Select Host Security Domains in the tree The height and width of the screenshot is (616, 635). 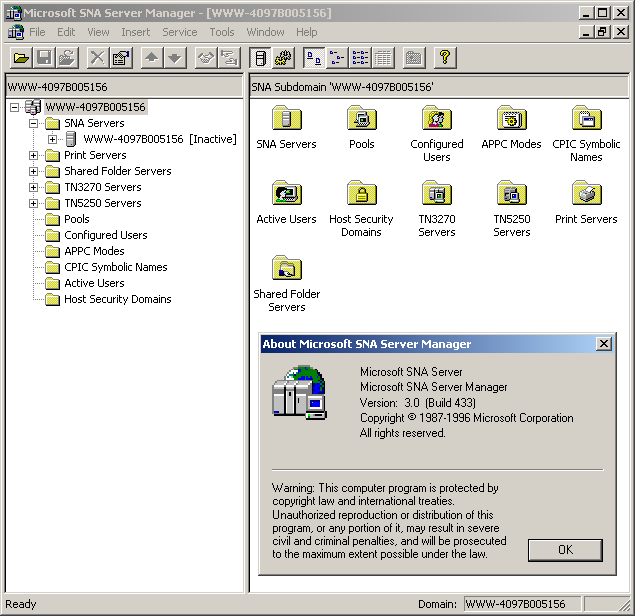(x=117, y=299)
